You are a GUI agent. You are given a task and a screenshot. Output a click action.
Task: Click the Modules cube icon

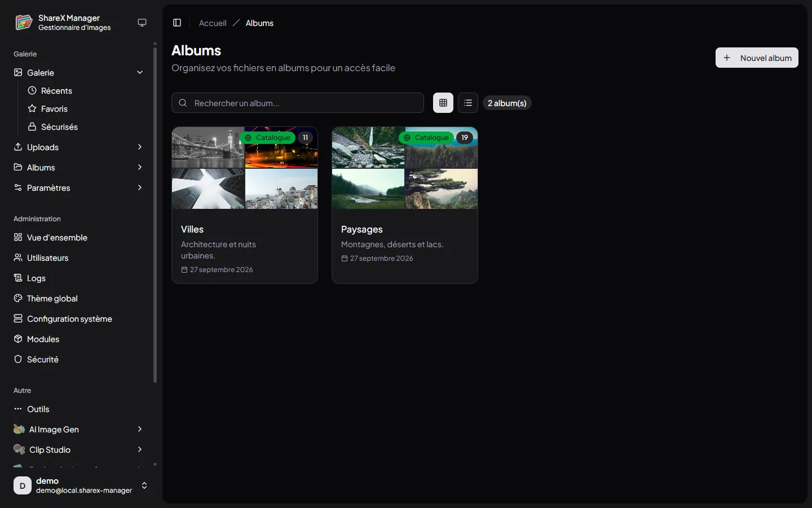[x=18, y=339]
